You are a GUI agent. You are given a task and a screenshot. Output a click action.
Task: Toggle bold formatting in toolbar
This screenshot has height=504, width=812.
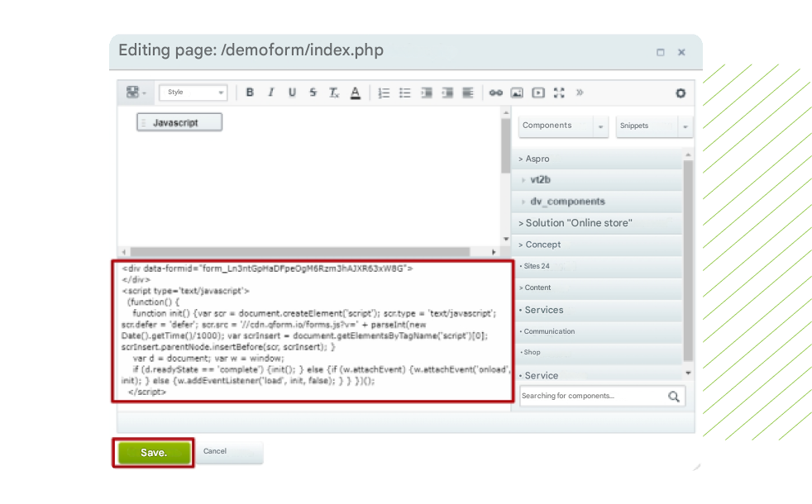pyautogui.click(x=250, y=93)
